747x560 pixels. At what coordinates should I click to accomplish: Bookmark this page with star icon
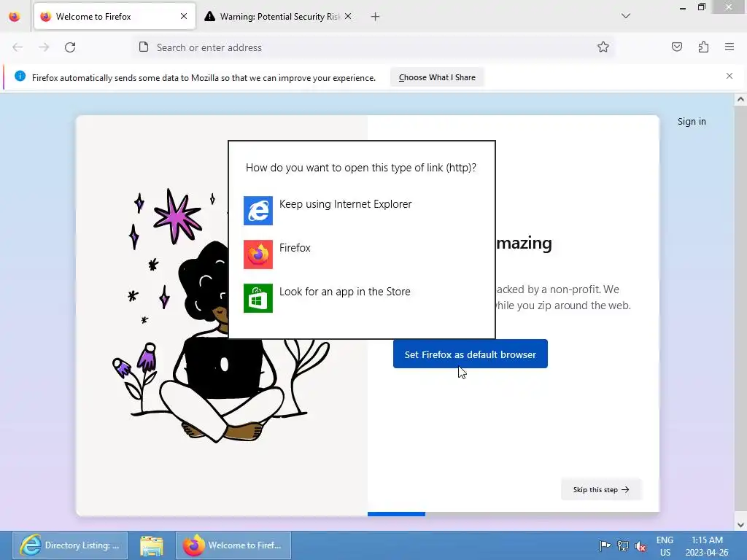coord(603,47)
